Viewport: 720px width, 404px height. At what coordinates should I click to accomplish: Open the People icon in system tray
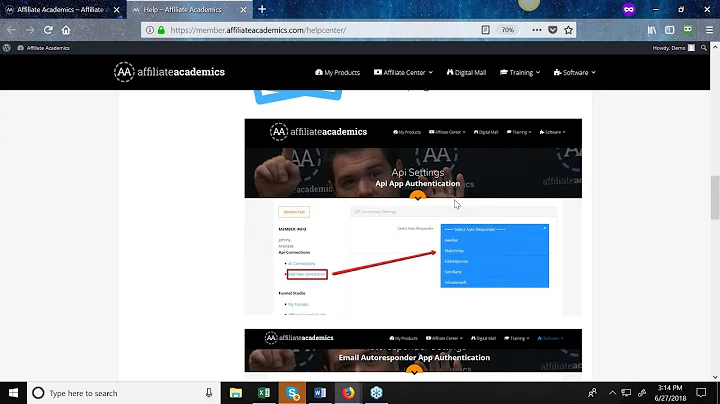tap(593, 393)
